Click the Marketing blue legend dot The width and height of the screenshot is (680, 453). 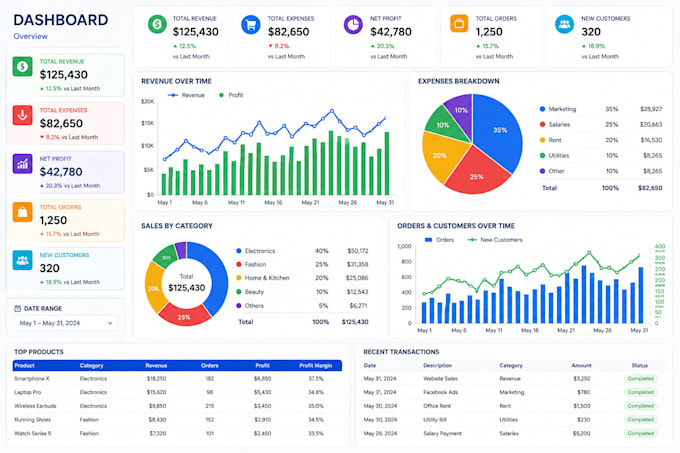(x=542, y=109)
